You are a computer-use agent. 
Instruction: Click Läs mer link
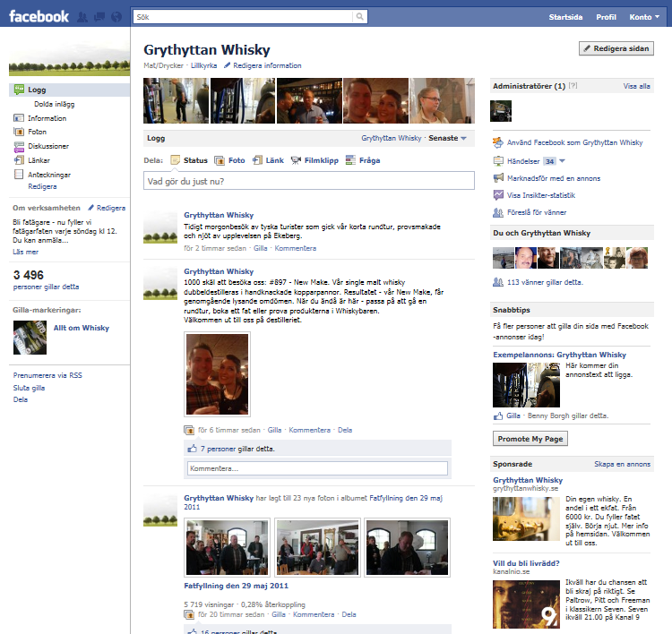pos(25,252)
